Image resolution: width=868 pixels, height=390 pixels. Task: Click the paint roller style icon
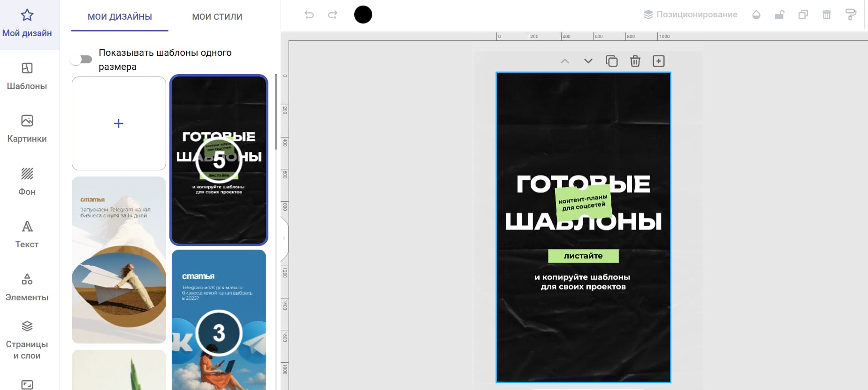[x=850, y=15]
